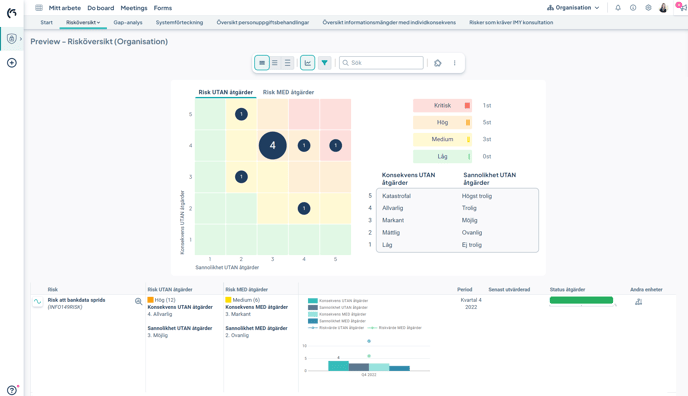
Task: Sort by Senast utvärderad column header
Action: click(x=509, y=289)
